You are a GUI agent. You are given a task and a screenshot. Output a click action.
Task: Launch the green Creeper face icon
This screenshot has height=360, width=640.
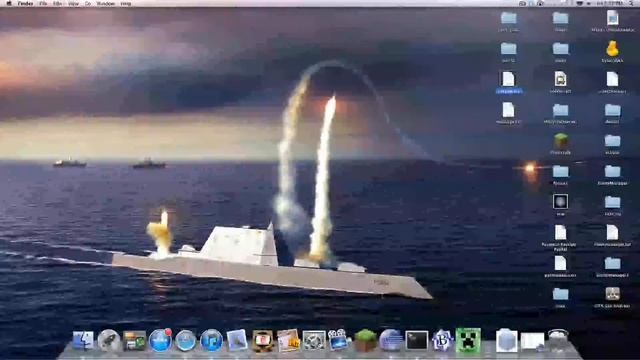[468, 340]
